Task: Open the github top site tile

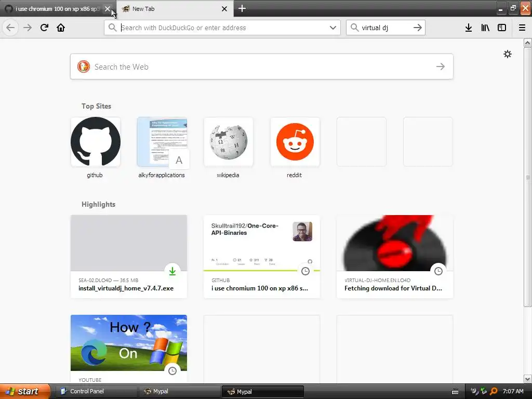Action: [x=96, y=142]
